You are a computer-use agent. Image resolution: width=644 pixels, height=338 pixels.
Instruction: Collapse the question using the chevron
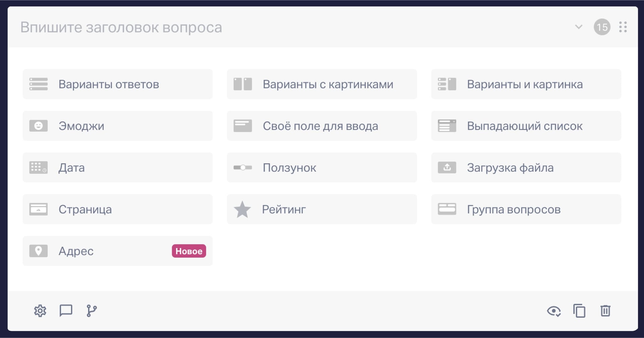point(578,27)
